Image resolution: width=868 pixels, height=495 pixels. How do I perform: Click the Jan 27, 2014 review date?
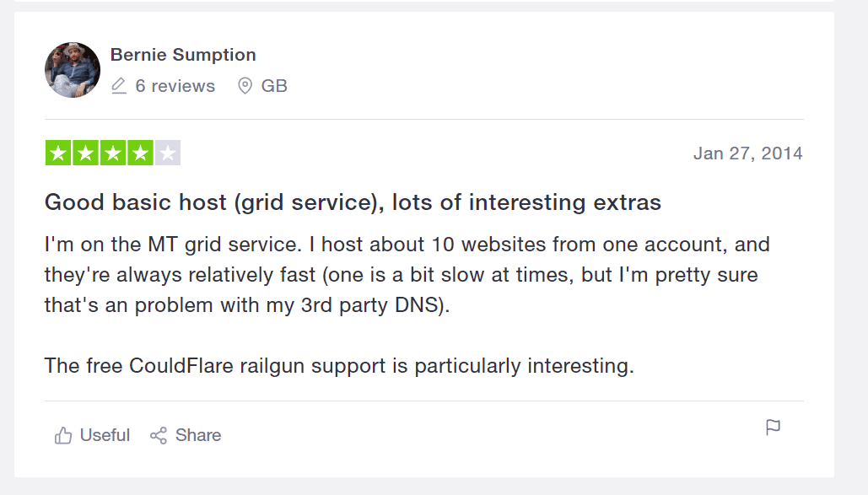click(748, 153)
